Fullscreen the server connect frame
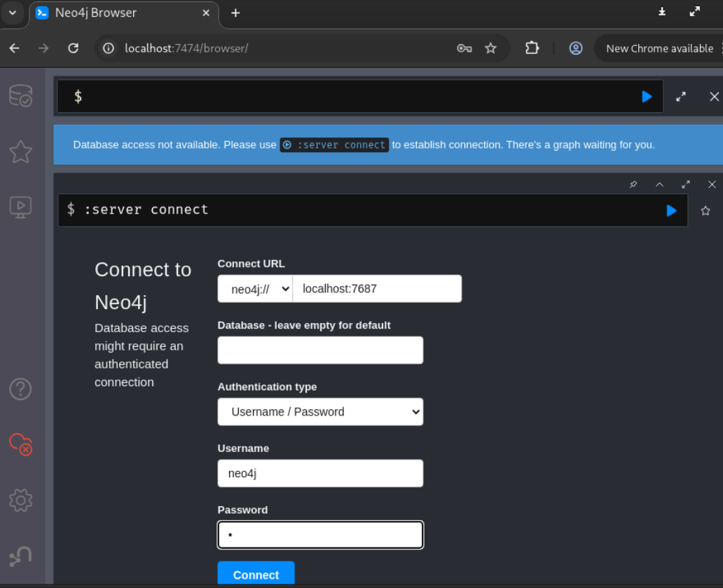Image resolution: width=723 pixels, height=588 pixels. [x=686, y=184]
